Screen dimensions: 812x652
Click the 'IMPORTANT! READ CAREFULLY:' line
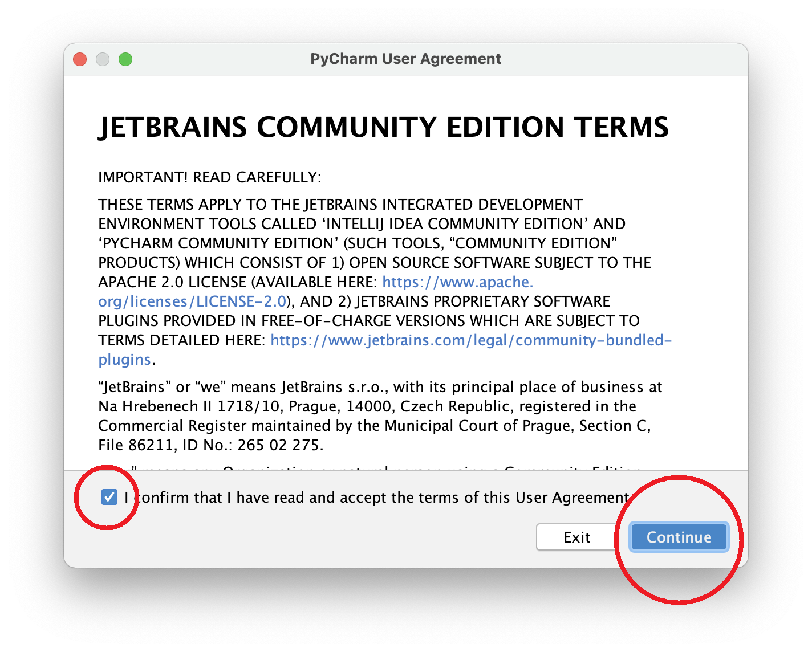[210, 177]
